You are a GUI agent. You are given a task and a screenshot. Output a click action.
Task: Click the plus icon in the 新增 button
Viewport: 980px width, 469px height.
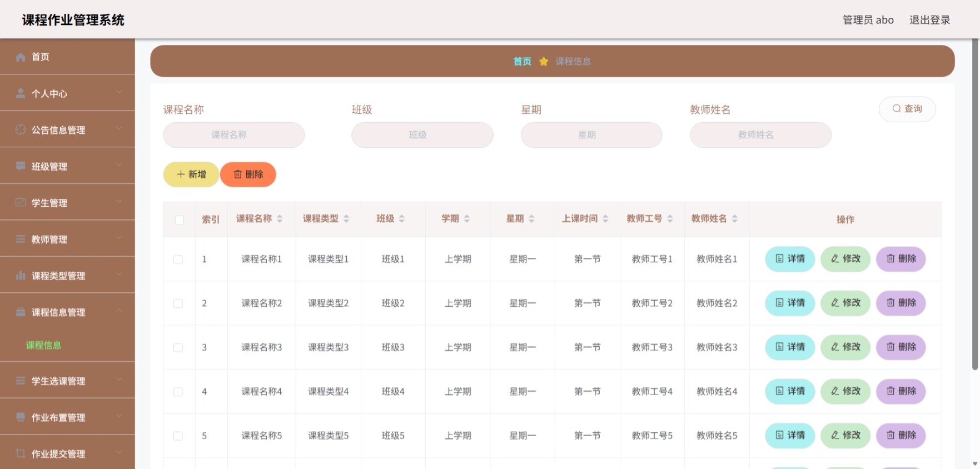click(181, 174)
